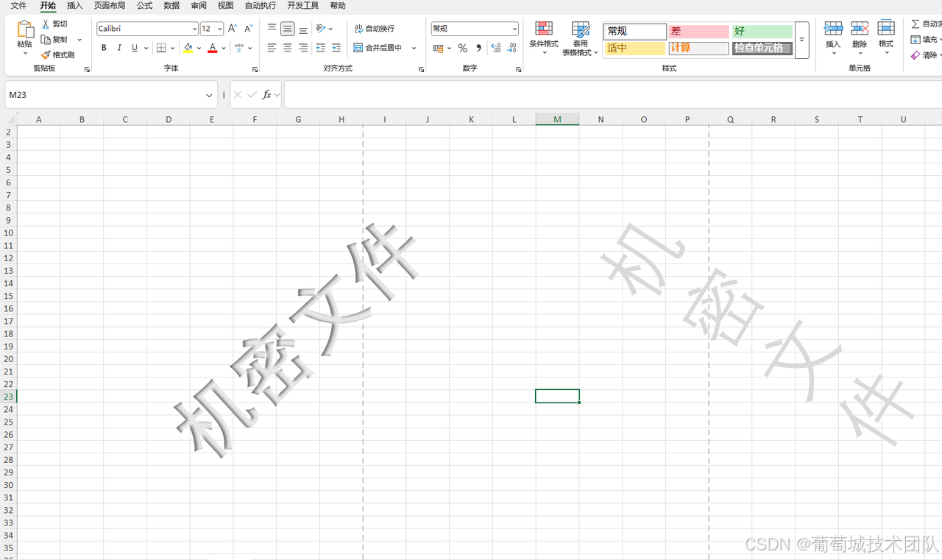
Task: Click the Insert Function fx icon
Action: pyautogui.click(x=267, y=95)
